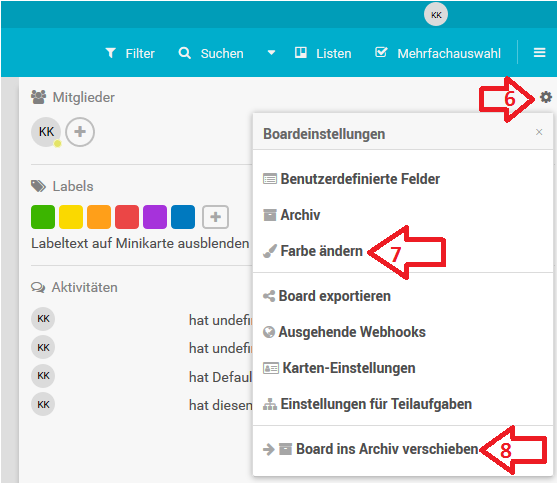Open Archiv from board settings
Viewport: 558px width, 484px height.
(x=291, y=215)
